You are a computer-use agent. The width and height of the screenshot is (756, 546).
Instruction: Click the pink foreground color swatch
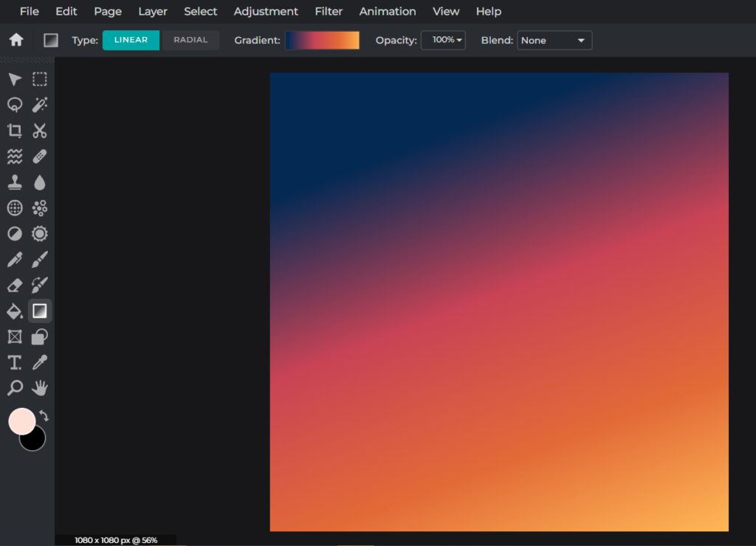(20, 420)
